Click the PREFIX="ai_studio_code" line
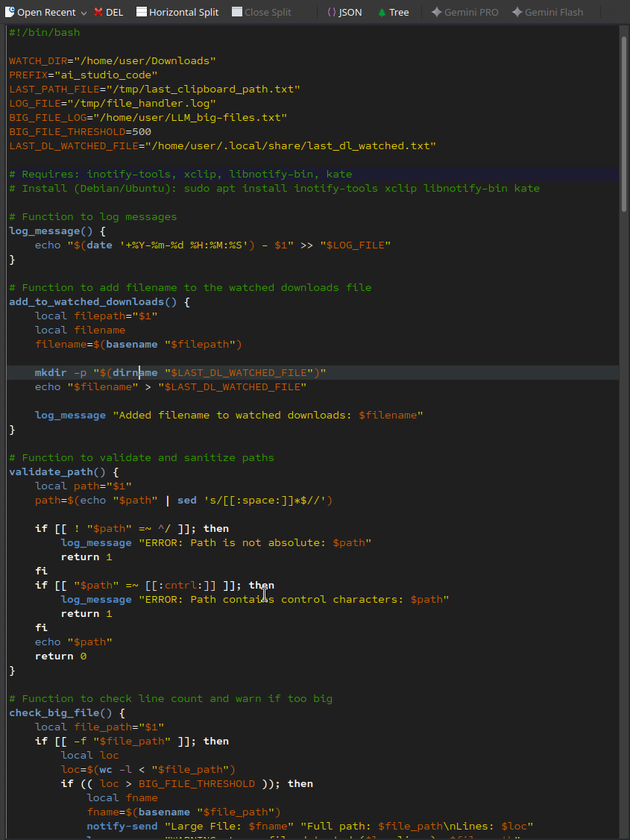630x840 pixels. point(84,75)
